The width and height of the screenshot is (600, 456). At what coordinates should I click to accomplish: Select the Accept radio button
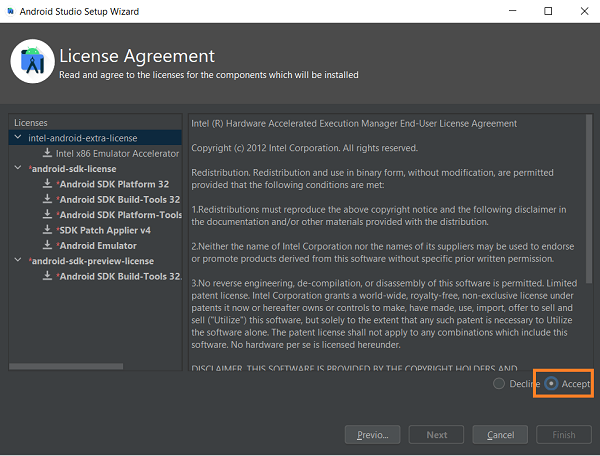(x=551, y=383)
